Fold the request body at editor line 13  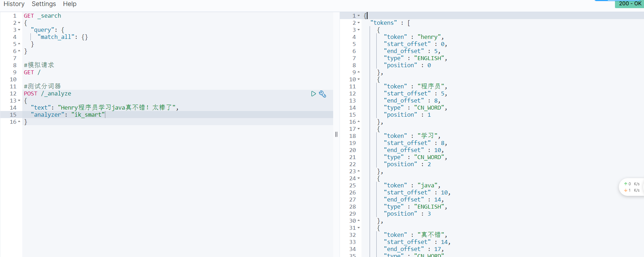point(19,101)
